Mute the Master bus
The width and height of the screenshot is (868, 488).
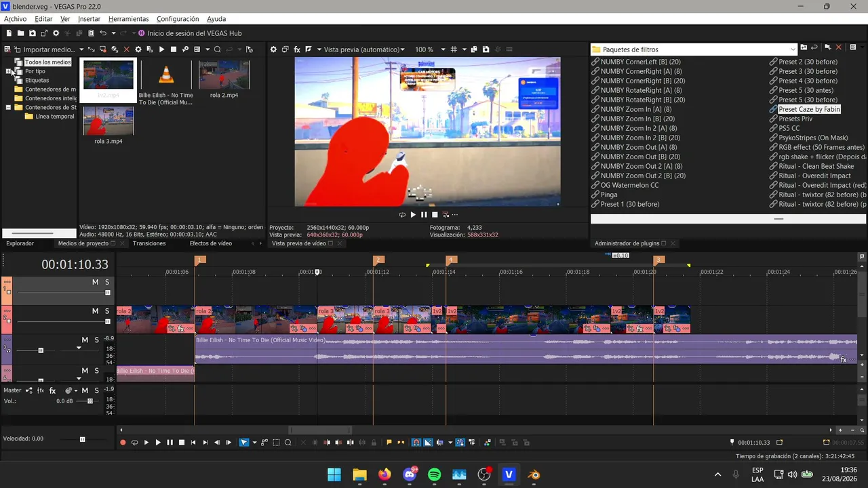85,390
